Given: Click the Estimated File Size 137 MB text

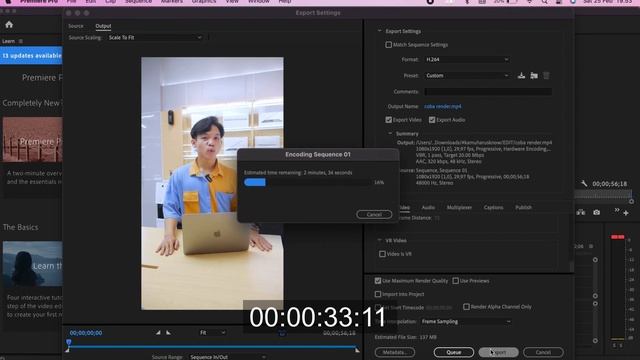Looking at the screenshot, I should (406, 337).
